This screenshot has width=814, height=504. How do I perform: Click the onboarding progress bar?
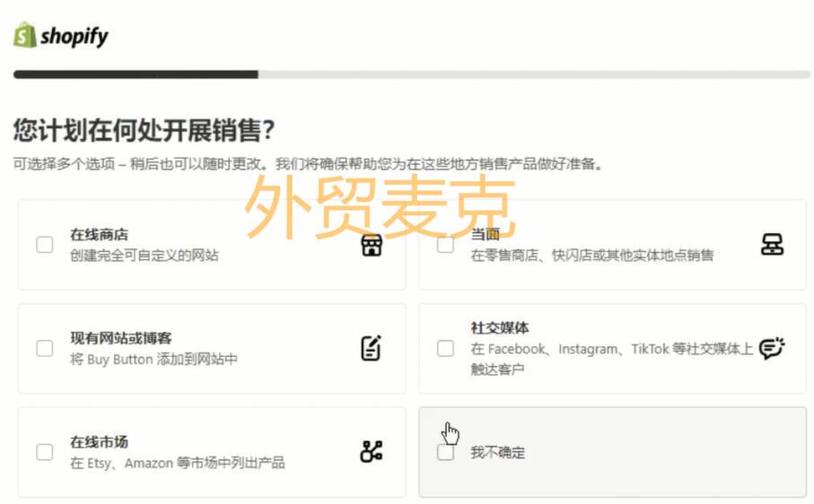[x=412, y=74]
